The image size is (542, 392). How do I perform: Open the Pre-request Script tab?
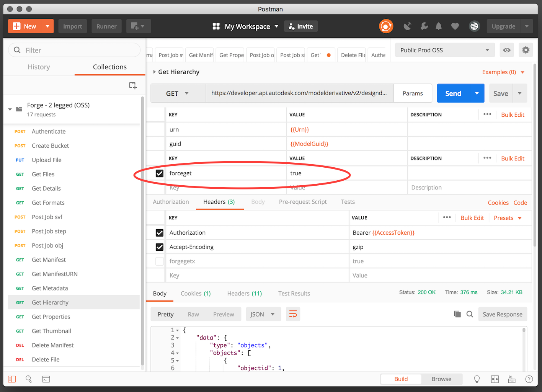[303, 202]
